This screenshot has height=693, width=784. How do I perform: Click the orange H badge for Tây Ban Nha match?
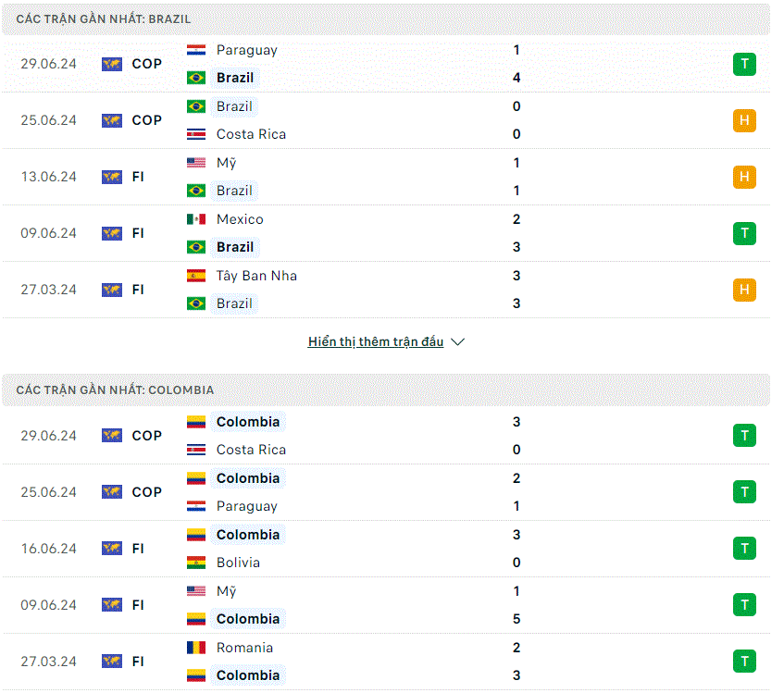coord(744,290)
